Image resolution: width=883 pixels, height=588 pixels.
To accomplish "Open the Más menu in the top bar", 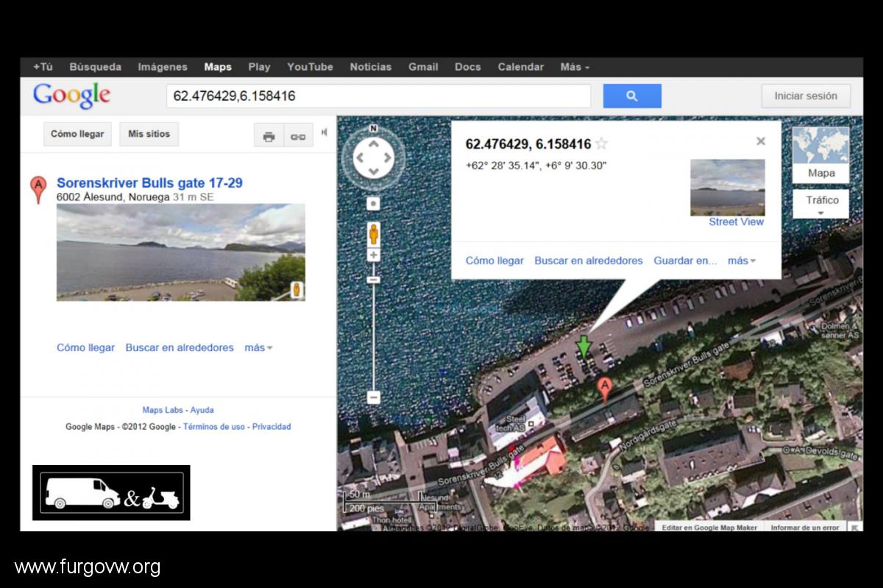I will tap(575, 67).
